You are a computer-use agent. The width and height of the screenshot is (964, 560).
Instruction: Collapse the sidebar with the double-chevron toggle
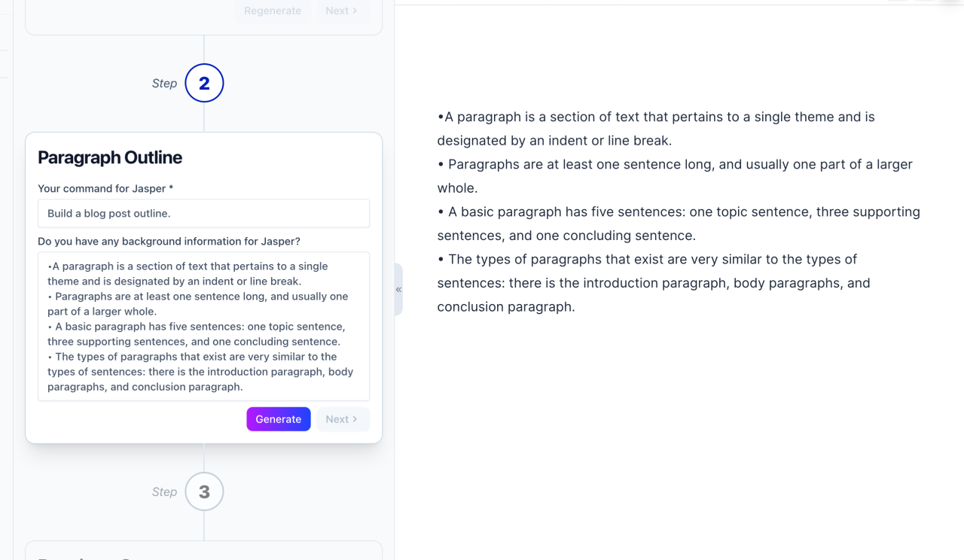[398, 289]
